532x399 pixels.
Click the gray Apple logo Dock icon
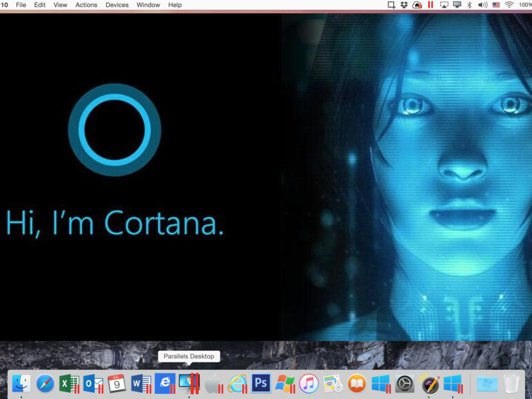click(213, 384)
